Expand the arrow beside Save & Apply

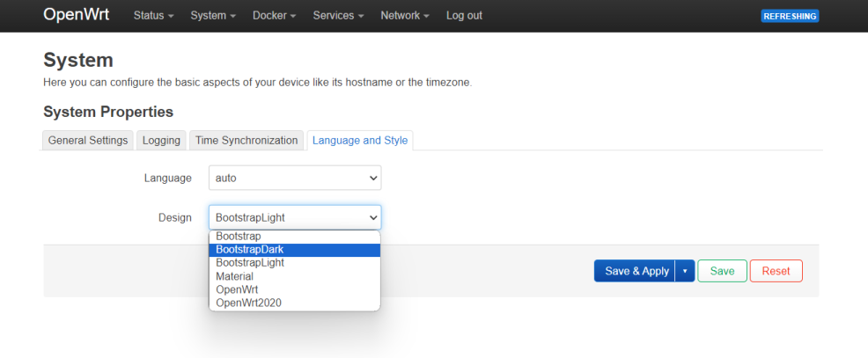coord(685,271)
